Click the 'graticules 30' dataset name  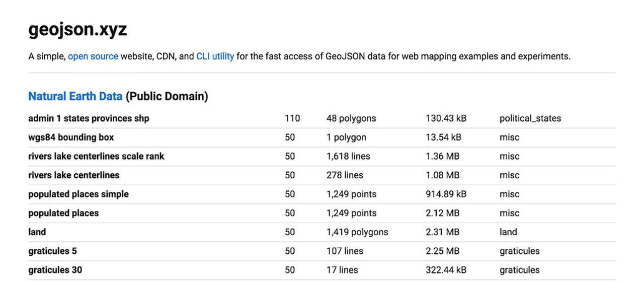click(55, 270)
